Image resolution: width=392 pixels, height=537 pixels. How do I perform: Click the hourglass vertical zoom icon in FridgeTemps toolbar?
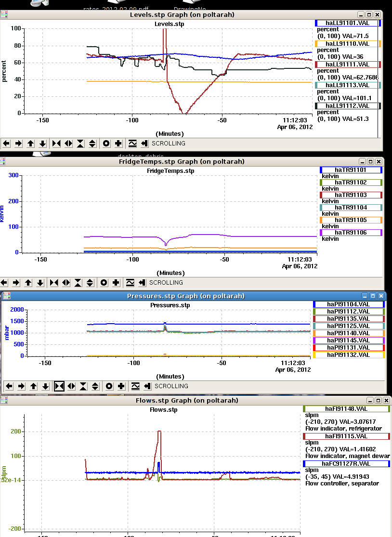click(78, 283)
